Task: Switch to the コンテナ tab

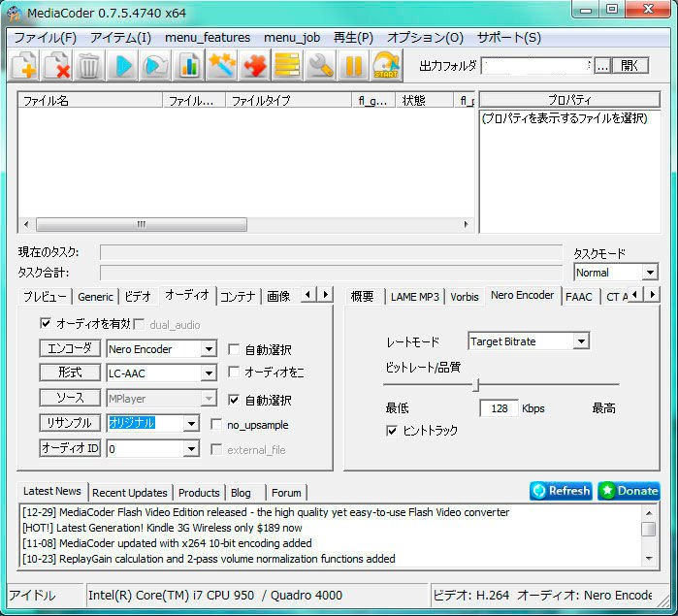Action: tap(239, 297)
